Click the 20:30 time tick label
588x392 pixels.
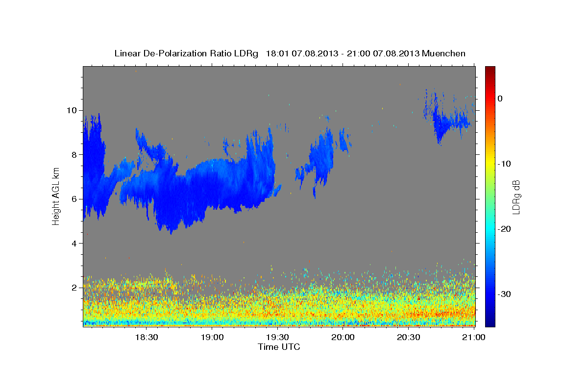tap(408, 337)
